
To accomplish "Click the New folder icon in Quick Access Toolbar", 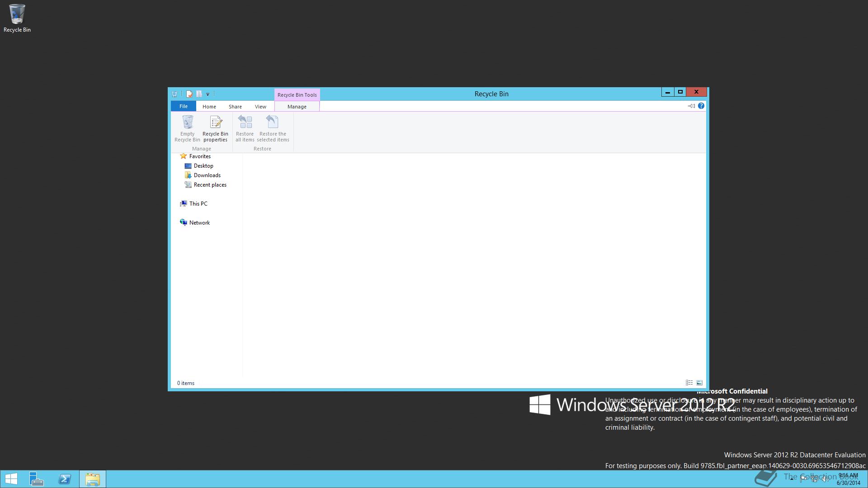I will 199,94.
